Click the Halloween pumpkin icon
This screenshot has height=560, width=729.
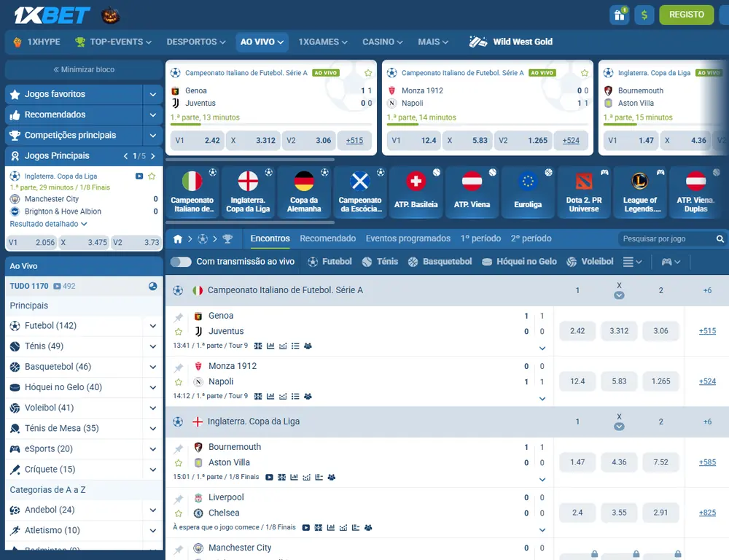(x=111, y=15)
